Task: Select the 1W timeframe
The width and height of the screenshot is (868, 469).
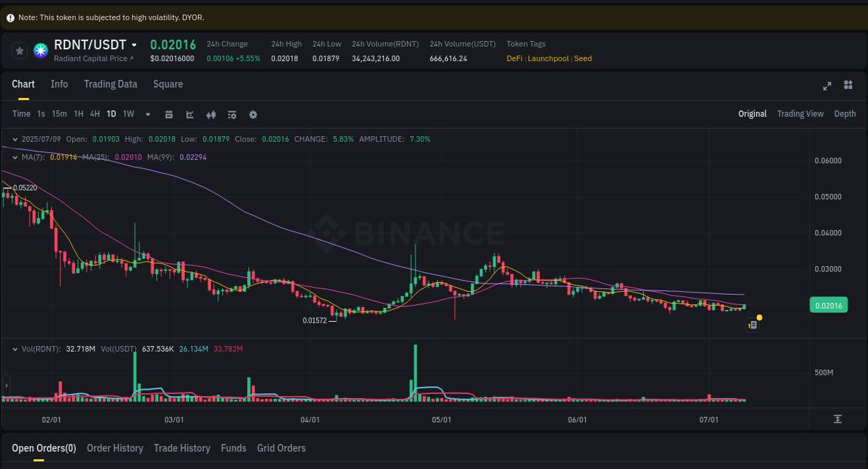Action: coord(128,114)
